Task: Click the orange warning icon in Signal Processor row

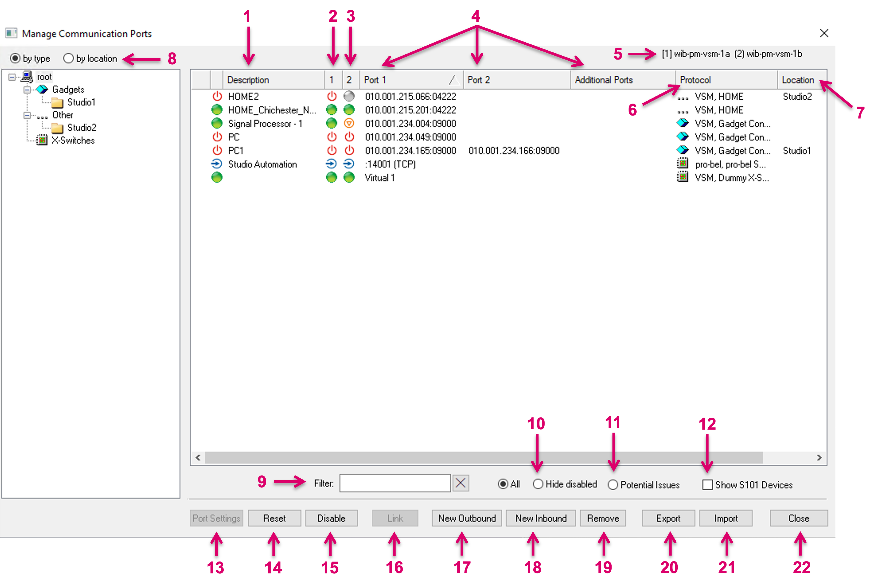Action: [349, 123]
